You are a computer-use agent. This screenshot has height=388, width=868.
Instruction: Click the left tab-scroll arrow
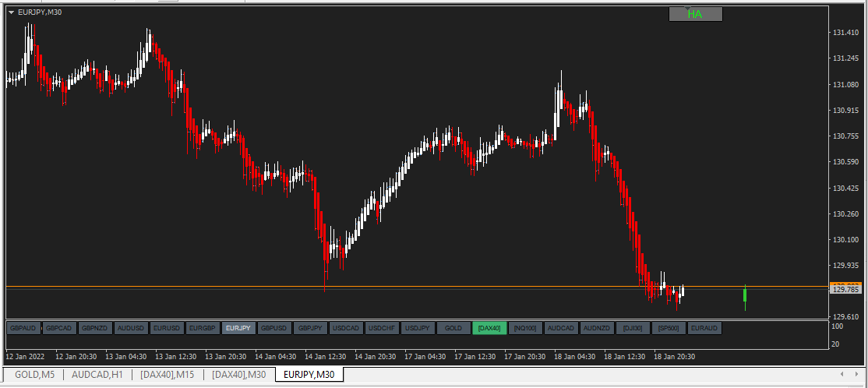[x=841, y=375]
